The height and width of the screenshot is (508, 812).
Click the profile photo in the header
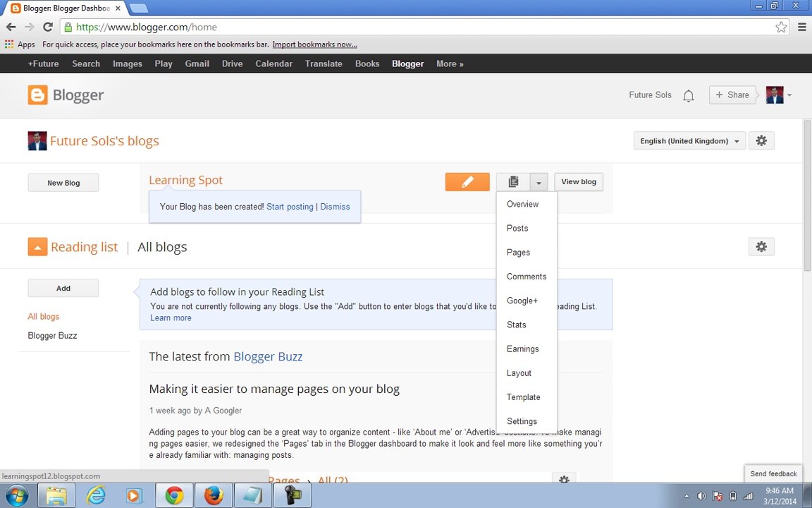click(x=775, y=95)
